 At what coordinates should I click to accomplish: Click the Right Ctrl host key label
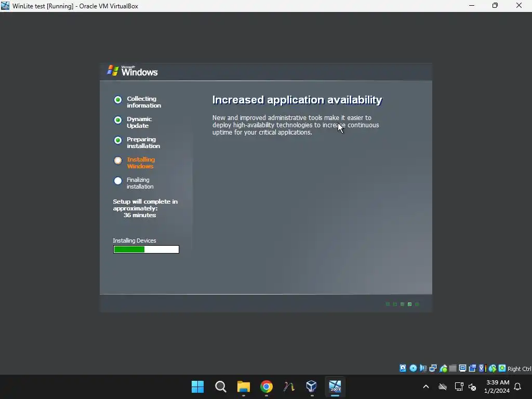[519, 369]
